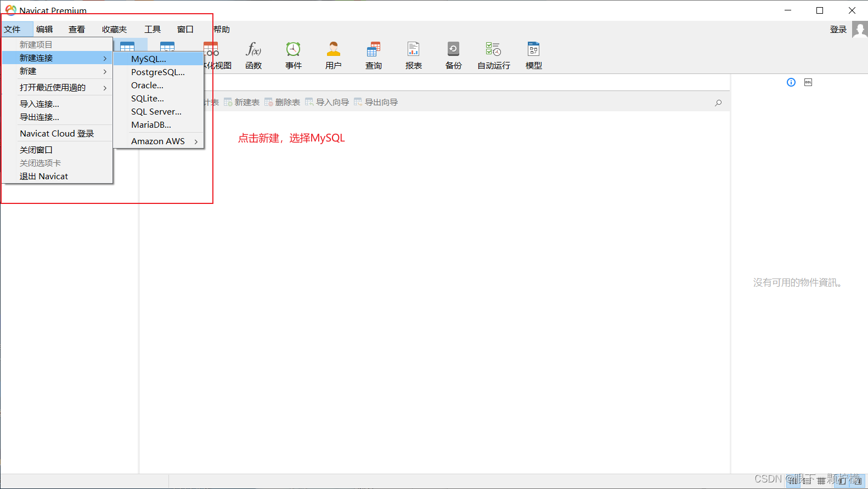Open the Help (帮助) menu

(x=221, y=30)
